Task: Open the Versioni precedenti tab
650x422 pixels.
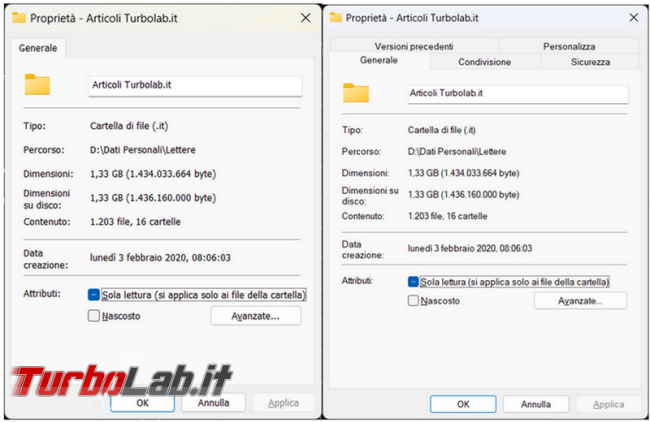Action: (x=414, y=46)
